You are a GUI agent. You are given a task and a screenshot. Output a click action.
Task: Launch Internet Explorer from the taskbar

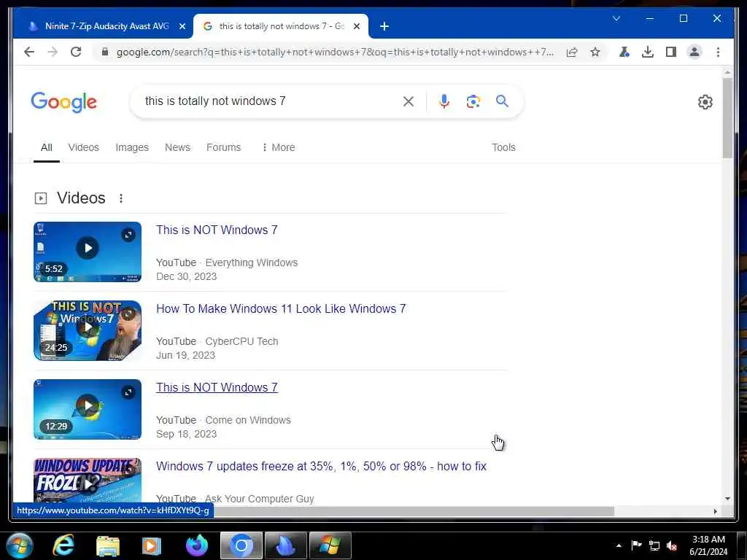coord(64,545)
